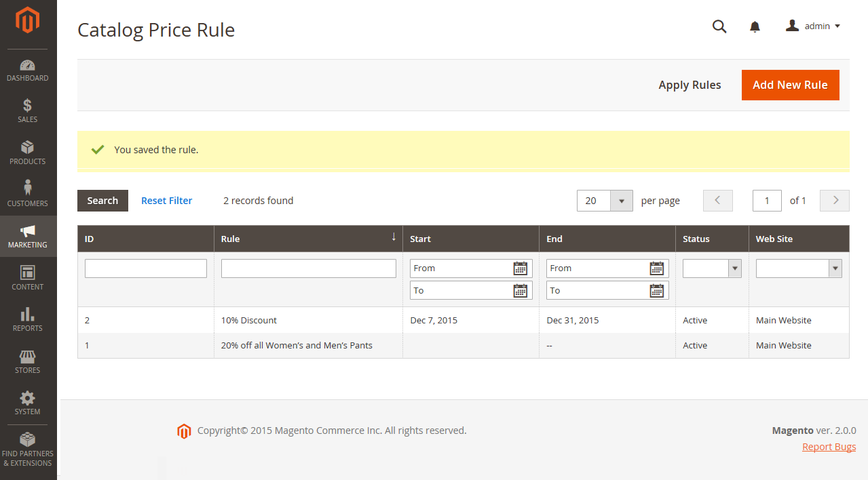Open Start From date calendar picker

click(521, 268)
